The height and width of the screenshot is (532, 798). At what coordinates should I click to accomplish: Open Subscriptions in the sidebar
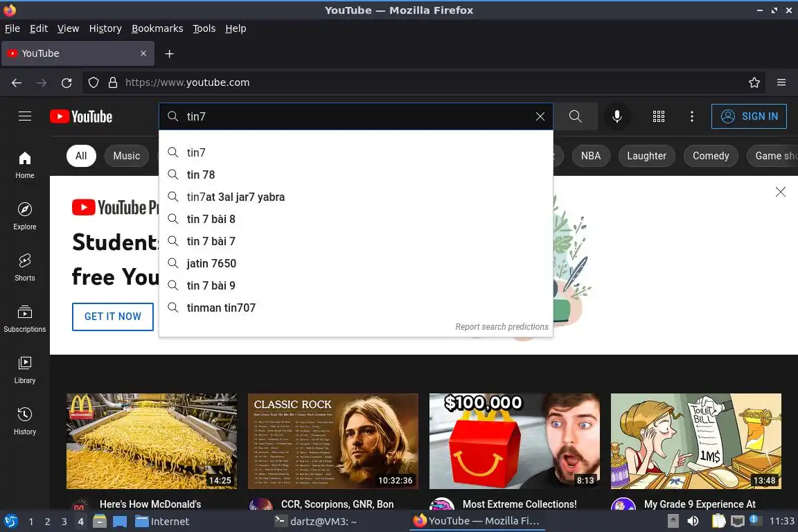pyautogui.click(x=25, y=319)
